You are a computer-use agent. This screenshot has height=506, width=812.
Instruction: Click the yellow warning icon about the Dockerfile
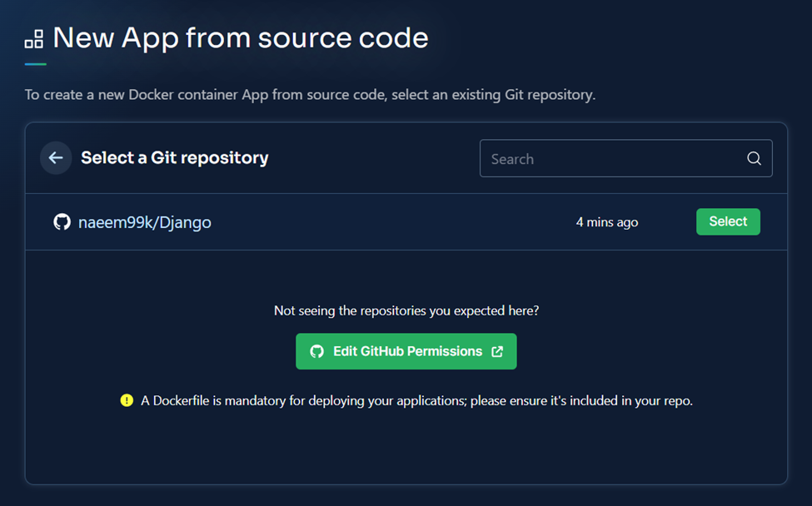[127, 399]
